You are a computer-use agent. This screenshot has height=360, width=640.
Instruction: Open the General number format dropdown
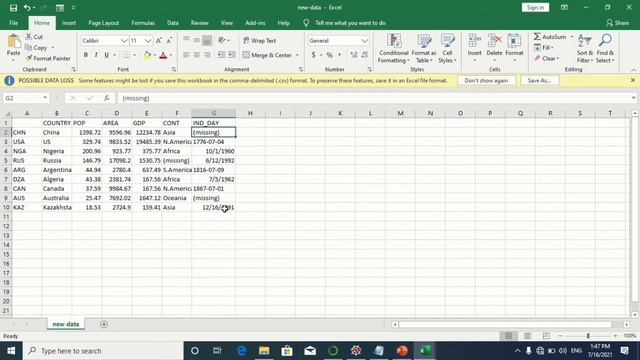click(364, 41)
